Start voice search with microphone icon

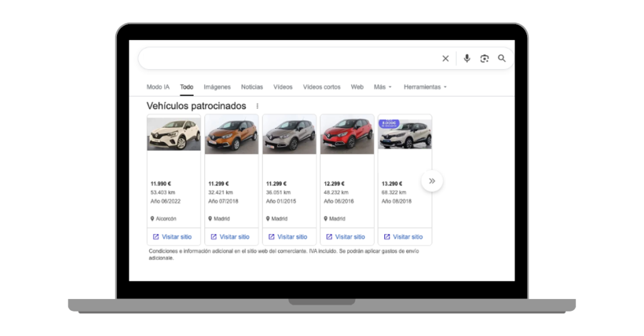pyautogui.click(x=467, y=58)
